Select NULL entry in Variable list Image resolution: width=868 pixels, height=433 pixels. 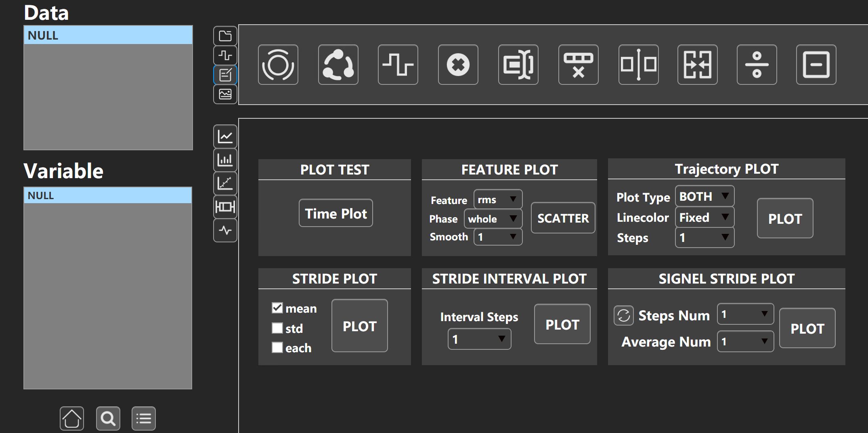[x=108, y=195]
